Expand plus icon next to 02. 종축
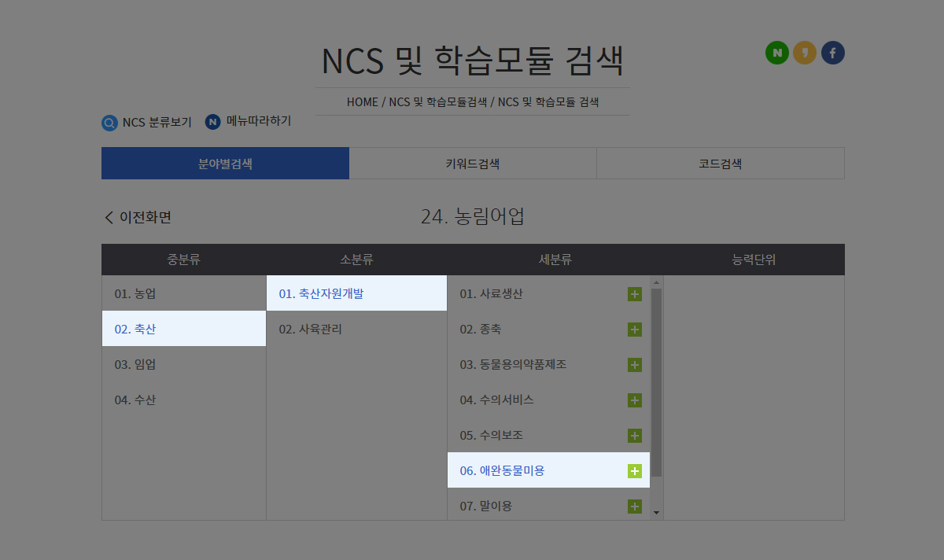The height and width of the screenshot is (560, 944). click(x=635, y=330)
